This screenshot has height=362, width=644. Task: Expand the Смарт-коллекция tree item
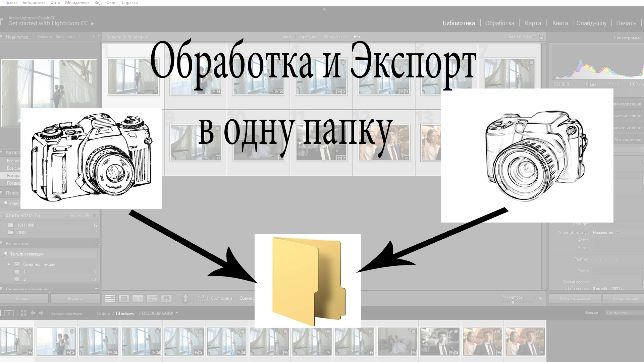tap(9, 264)
